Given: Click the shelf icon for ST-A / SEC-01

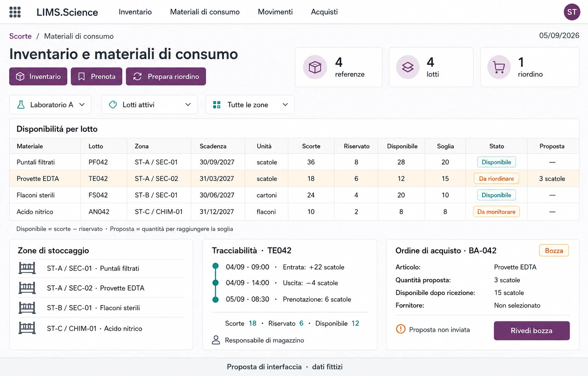Looking at the screenshot, I should [27, 268].
